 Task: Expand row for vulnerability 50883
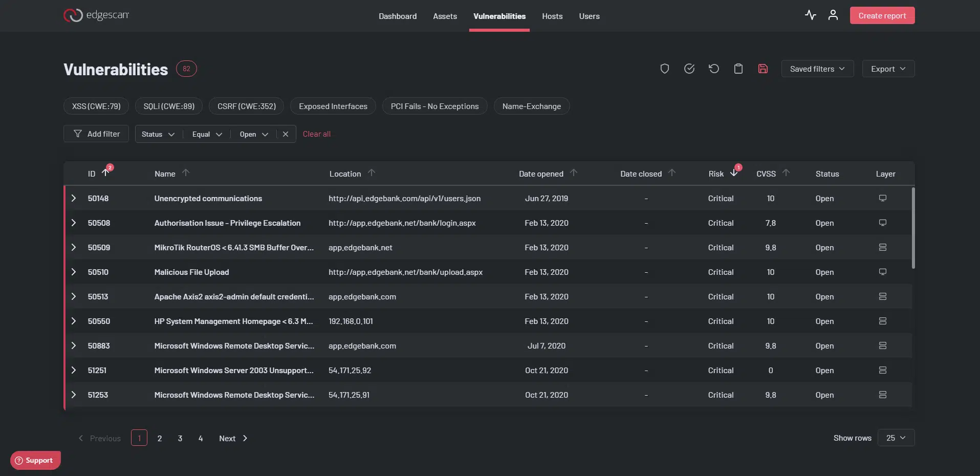click(x=74, y=345)
